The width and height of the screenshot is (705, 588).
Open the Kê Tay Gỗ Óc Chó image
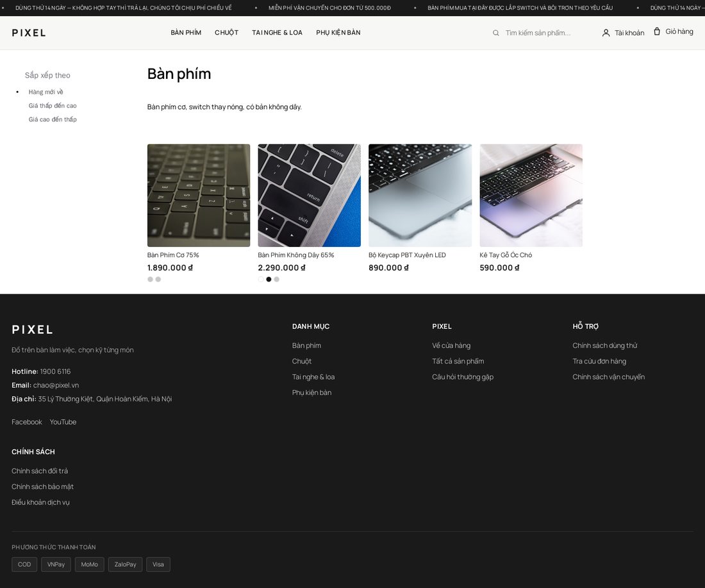[x=531, y=195]
